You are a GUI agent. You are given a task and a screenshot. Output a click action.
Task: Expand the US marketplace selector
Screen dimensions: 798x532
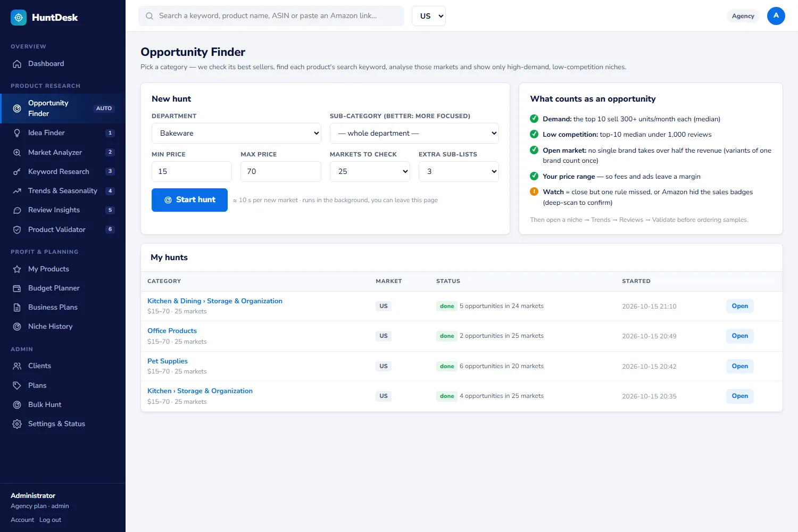coord(429,16)
